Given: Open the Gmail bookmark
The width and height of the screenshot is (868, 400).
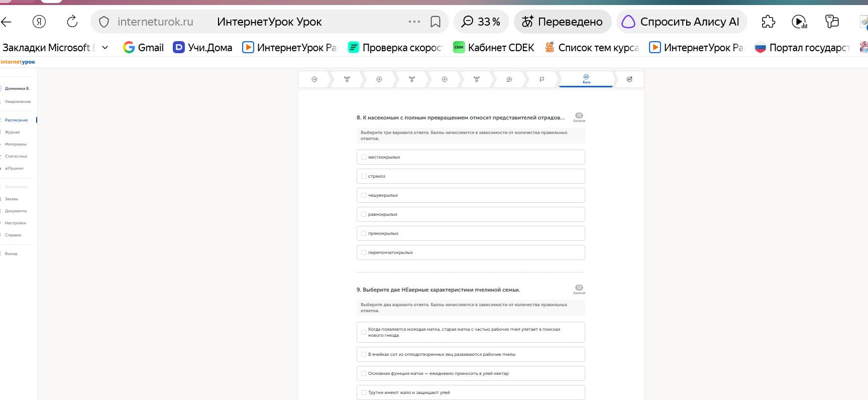Looking at the screenshot, I should tap(144, 48).
